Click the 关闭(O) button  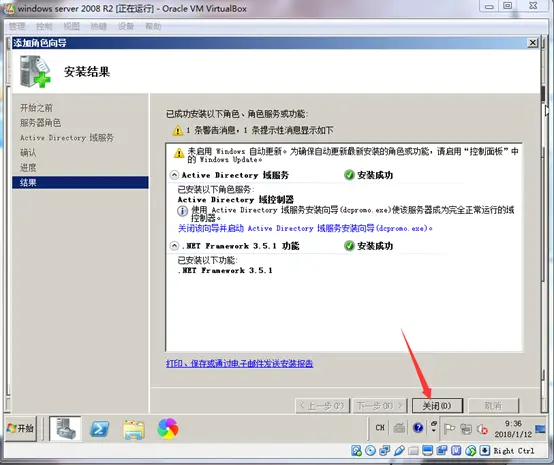(x=437, y=406)
